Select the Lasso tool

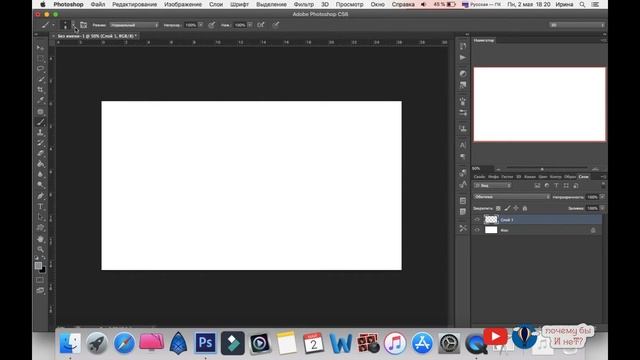tap(40, 69)
